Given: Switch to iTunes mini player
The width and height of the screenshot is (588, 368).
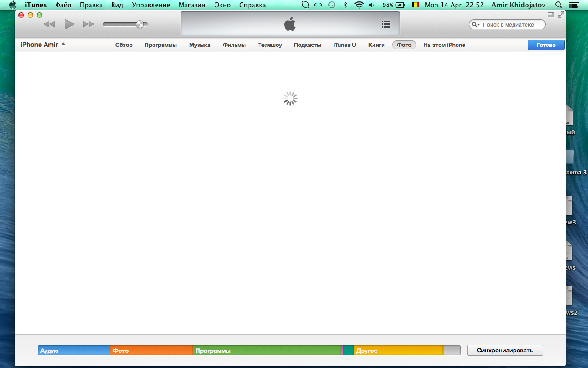Looking at the screenshot, I should click(x=551, y=15).
